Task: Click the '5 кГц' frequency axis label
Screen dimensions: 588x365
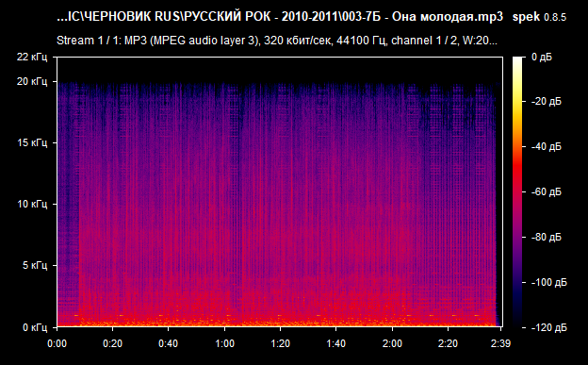Action: [35, 265]
